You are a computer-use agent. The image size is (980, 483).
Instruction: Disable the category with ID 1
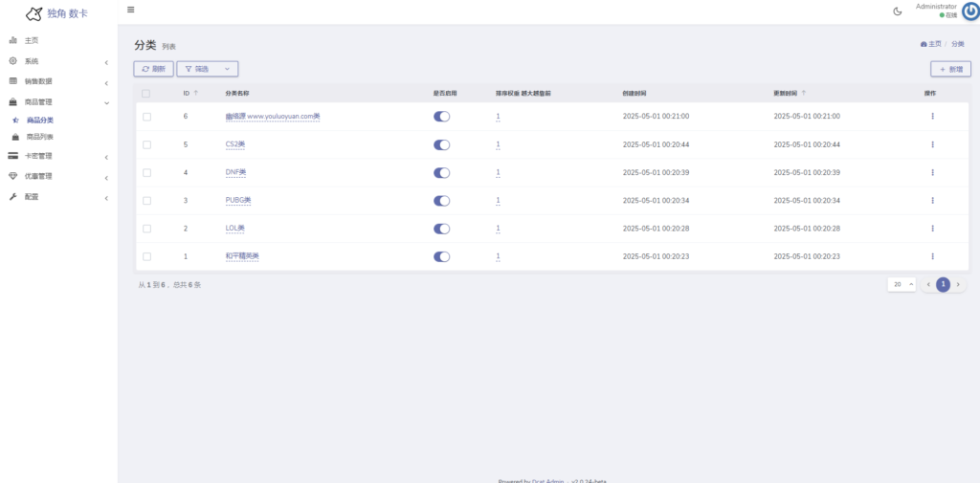[x=442, y=257]
